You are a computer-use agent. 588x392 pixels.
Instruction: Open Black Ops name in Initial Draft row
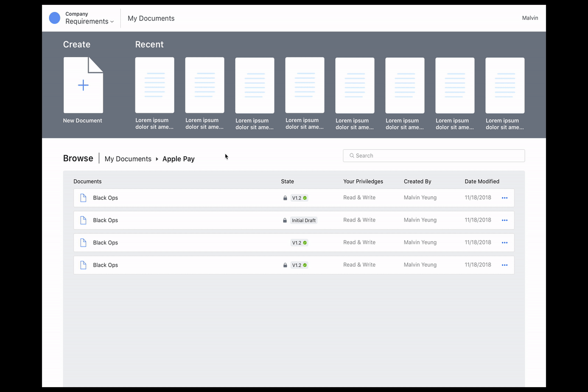coord(106,220)
